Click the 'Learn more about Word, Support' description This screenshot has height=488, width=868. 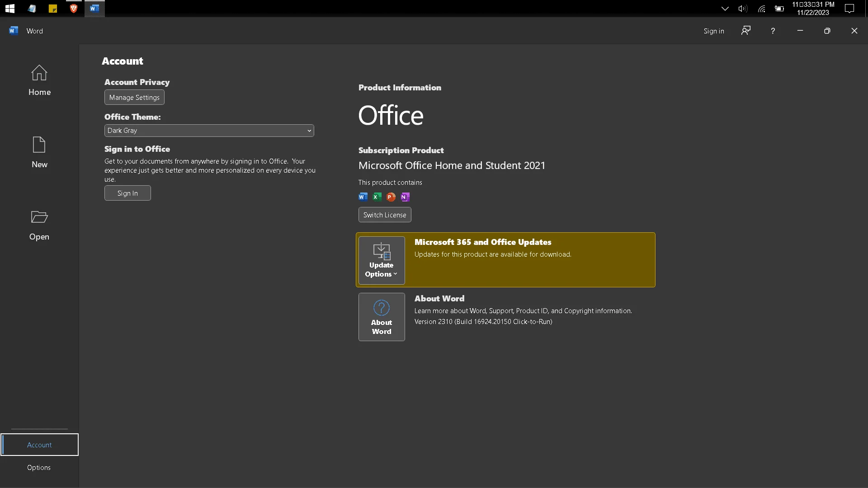[523, 310]
